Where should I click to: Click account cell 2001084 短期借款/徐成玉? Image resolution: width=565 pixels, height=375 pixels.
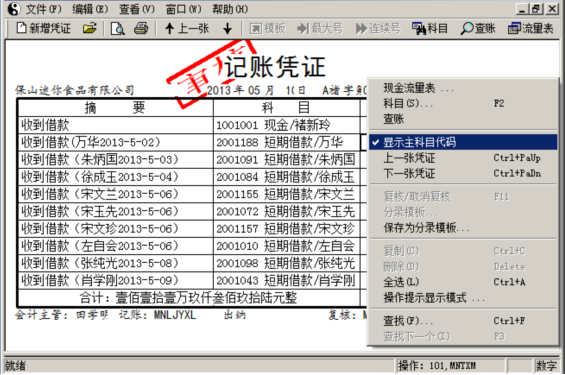point(287,177)
